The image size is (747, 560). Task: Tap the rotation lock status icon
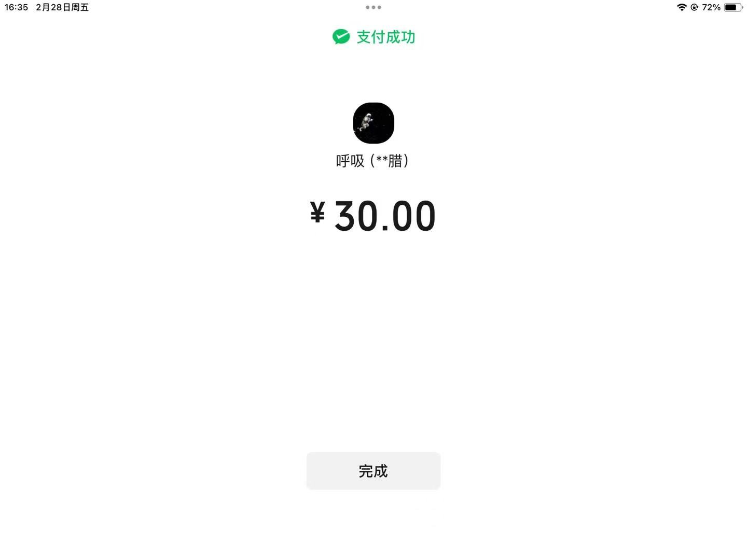694,7
